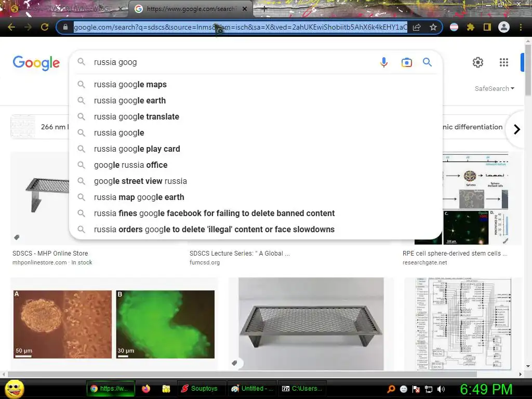Choose suggestion 'russia google earth'
The height and width of the screenshot is (399, 532).
(256, 100)
